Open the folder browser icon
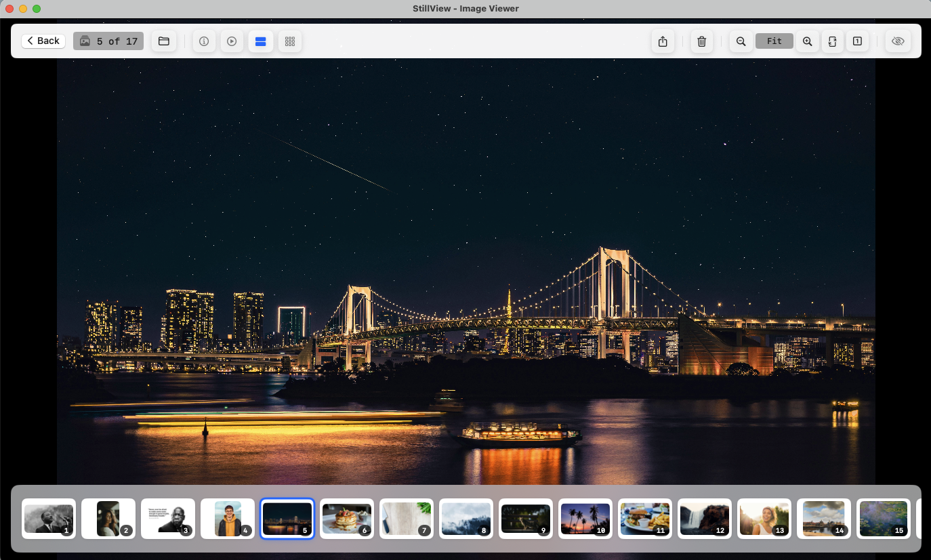The height and width of the screenshot is (560, 931). coord(163,41)
